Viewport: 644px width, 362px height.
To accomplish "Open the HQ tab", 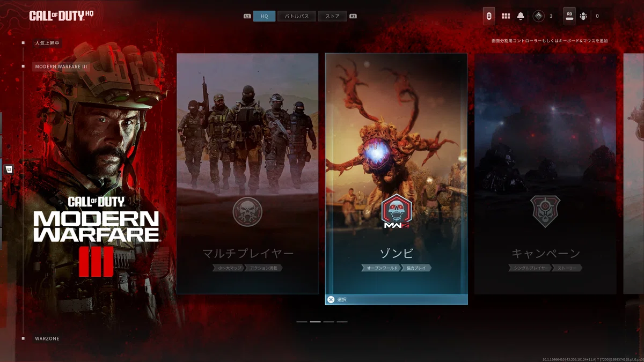I will point(264,16).
